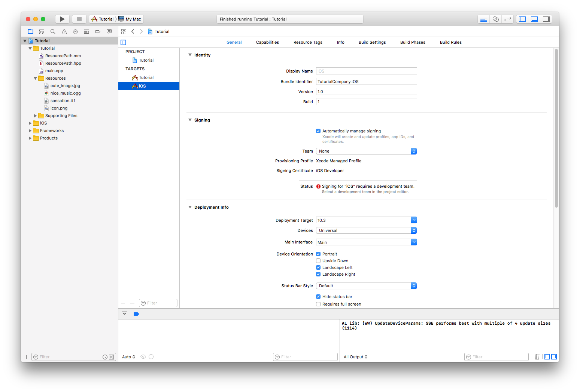
Task: Collapse the Resources folder
Action: [35, 78]
